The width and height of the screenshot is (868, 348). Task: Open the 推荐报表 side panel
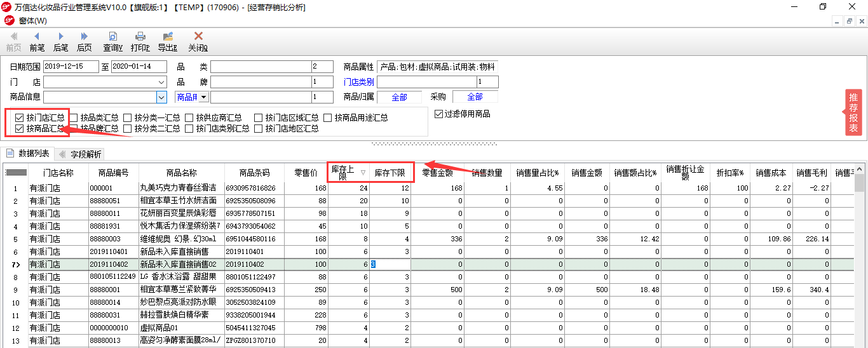click(853, 112)
